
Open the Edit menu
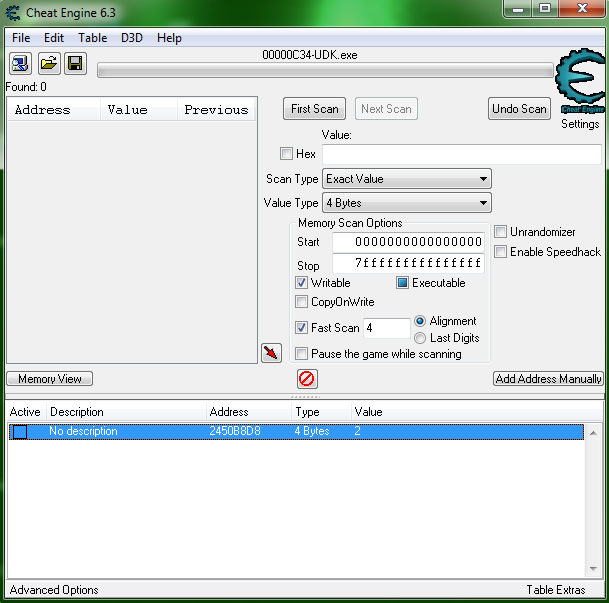54,38
